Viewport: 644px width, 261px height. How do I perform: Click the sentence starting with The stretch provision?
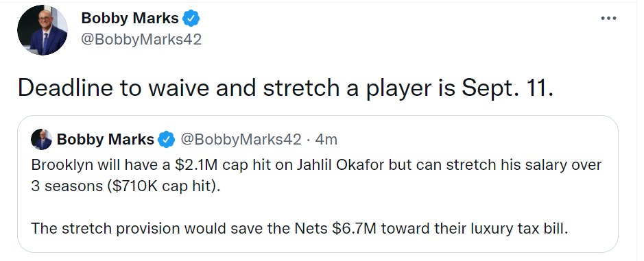coord(300,229)
